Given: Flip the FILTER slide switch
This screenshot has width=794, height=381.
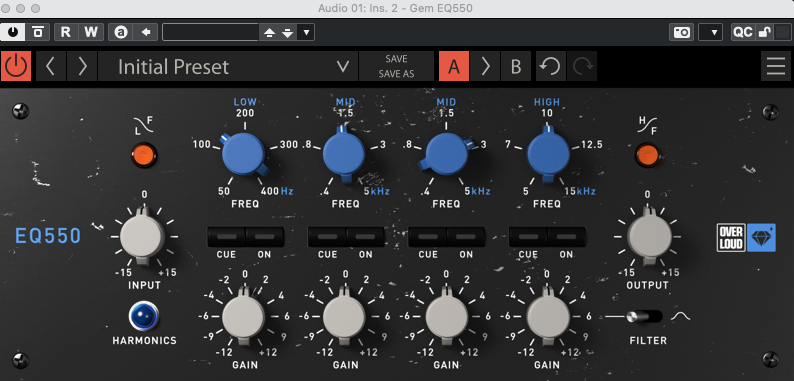Looking at the screenshot, I should point(644,317).
